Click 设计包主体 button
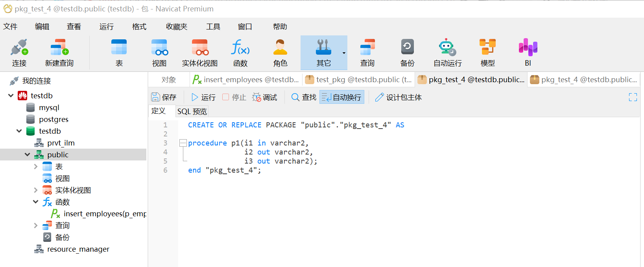The image size is (644, 267). point(398,97)
